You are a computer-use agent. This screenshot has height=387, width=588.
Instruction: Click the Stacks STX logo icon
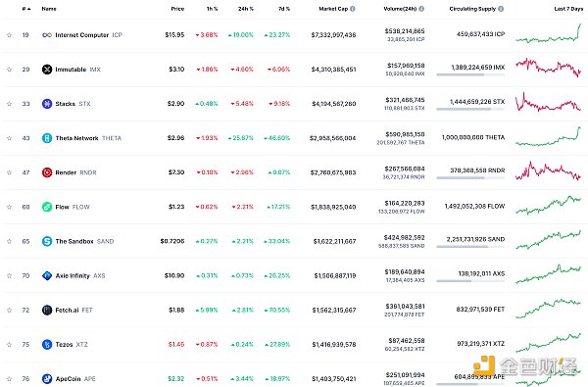point(47,104)
